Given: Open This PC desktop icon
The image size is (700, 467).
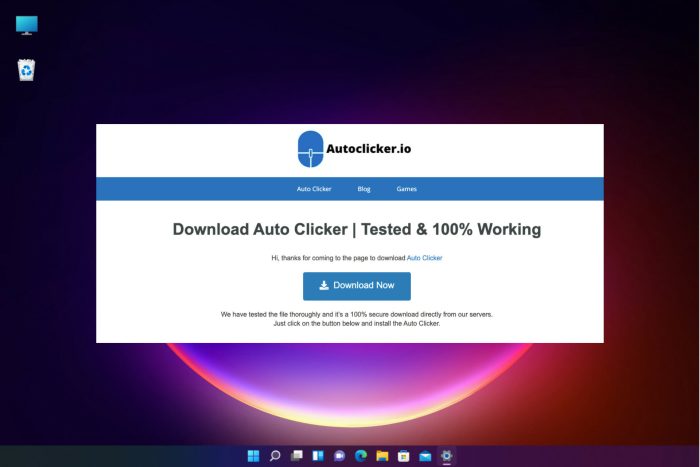Looking at the screenshot, I should click(26, 25).
